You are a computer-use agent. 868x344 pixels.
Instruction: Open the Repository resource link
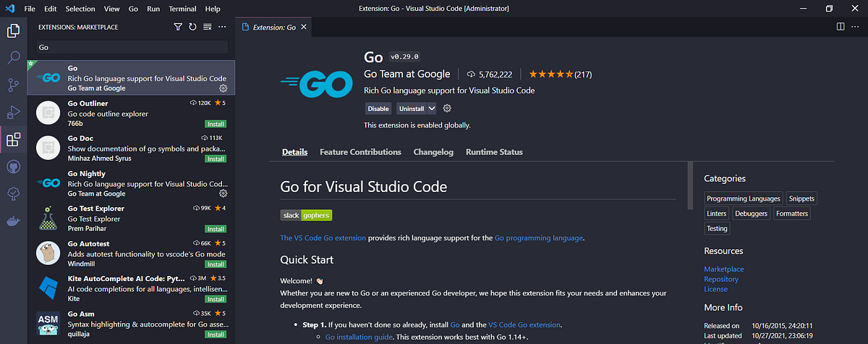pos(721,279)
